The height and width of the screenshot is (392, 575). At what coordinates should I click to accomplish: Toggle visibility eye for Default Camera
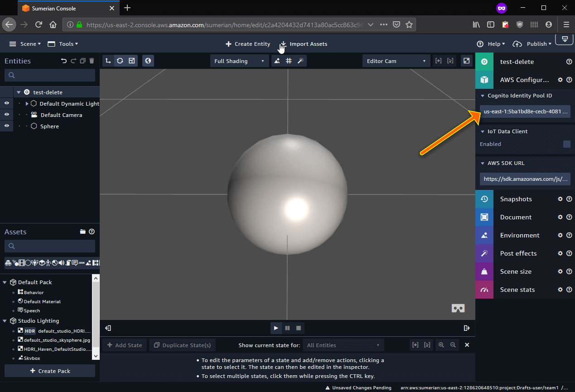coord(6,115)
